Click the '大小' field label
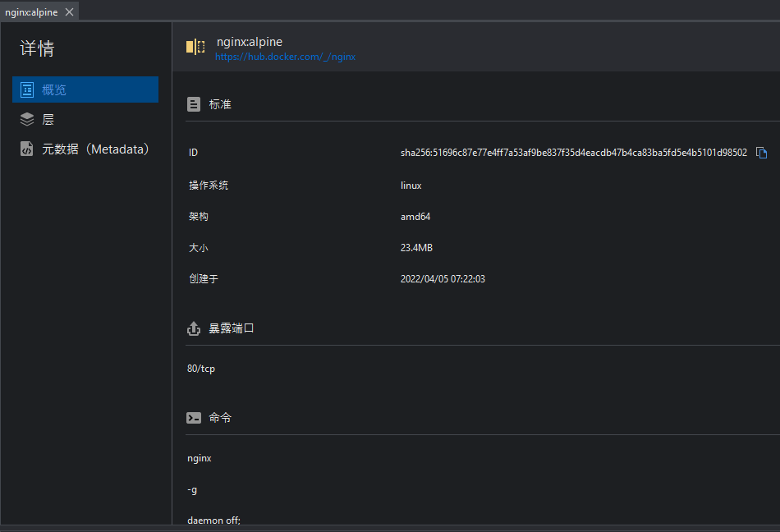The image size is (780, 532). (199, 248)
